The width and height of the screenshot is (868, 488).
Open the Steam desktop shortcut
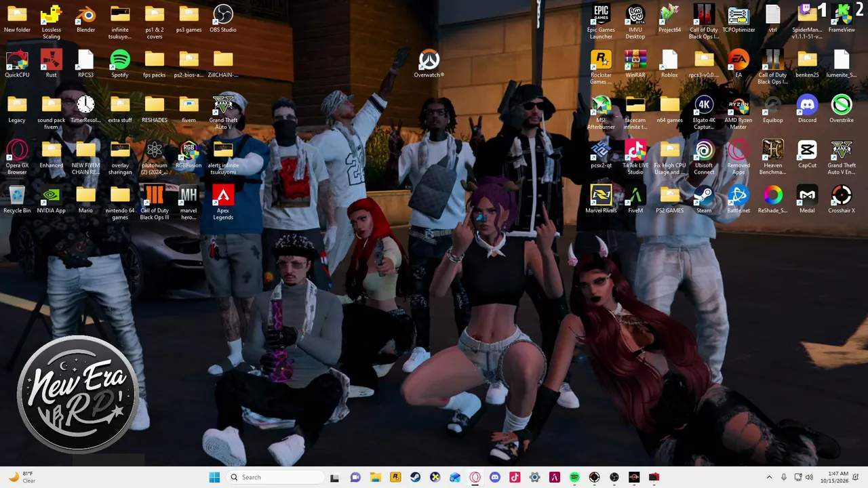point(704,199)
